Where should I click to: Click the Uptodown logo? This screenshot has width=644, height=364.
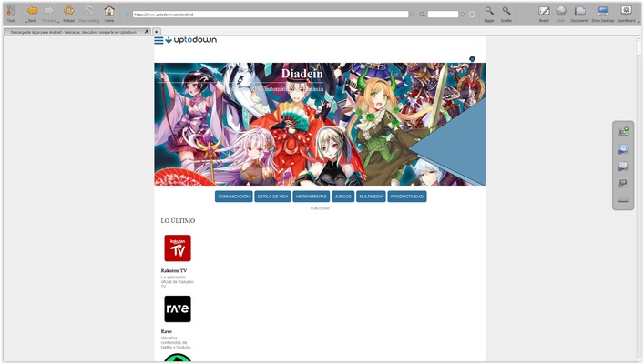point(191,40)
